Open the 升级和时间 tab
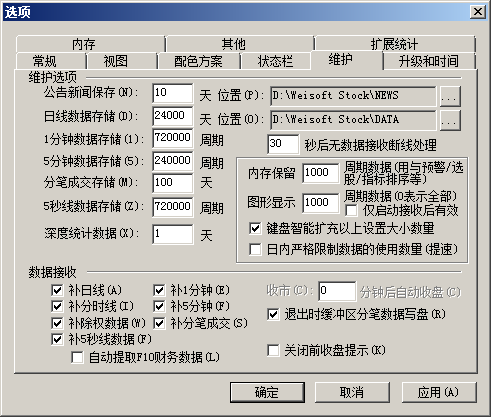The width and height of the screenshot is (491, 417). coord(429,61)
